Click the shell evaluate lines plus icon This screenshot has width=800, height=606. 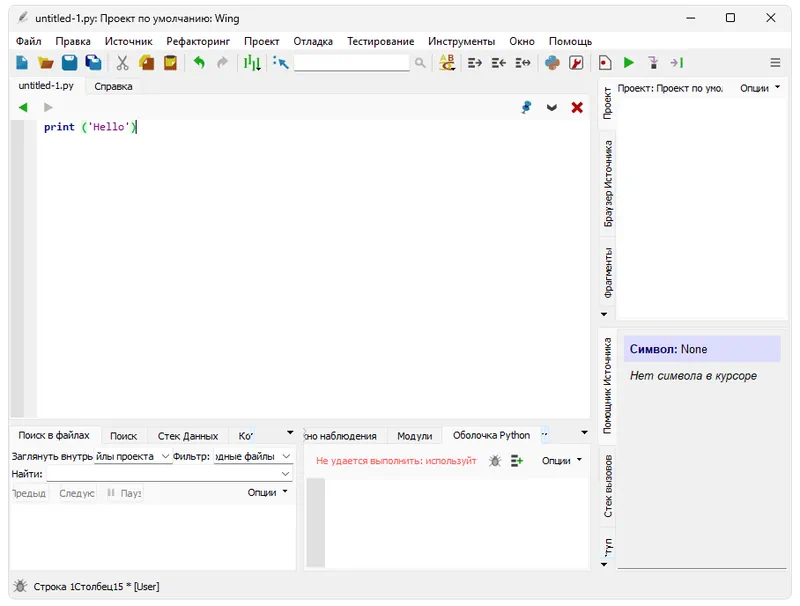coord(517,461)
